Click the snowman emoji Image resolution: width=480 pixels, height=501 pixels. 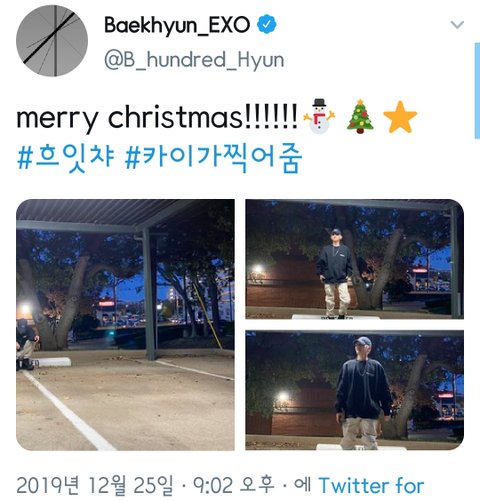coord(319,116)
